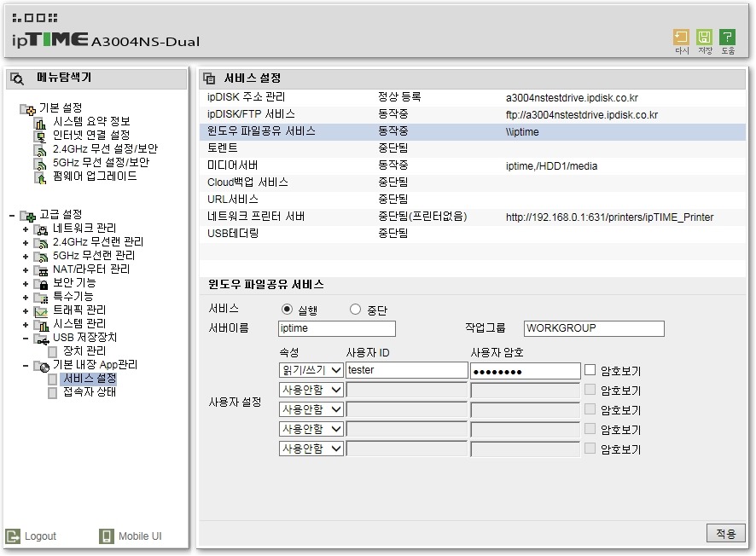Click the tester user's password field
The image size is (756, 556).
click(525, 370)
